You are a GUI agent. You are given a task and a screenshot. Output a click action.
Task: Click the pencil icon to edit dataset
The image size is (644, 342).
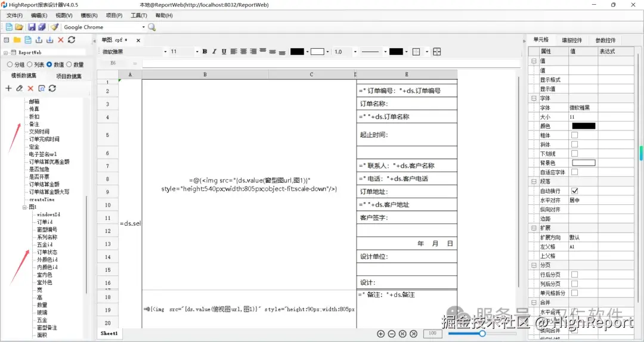pyautogui.click(x=19, y=88)
